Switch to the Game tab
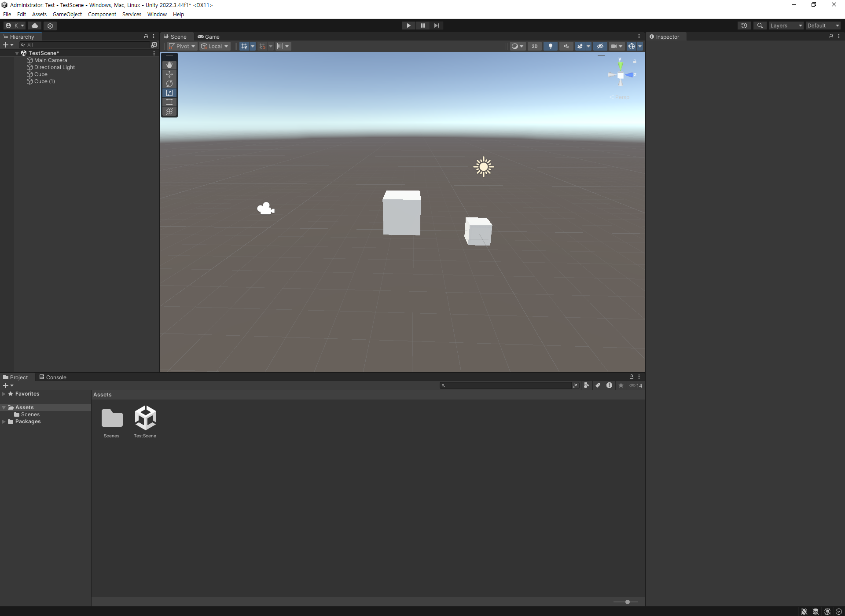Screen dimensions: 845x616 point(209,37)
